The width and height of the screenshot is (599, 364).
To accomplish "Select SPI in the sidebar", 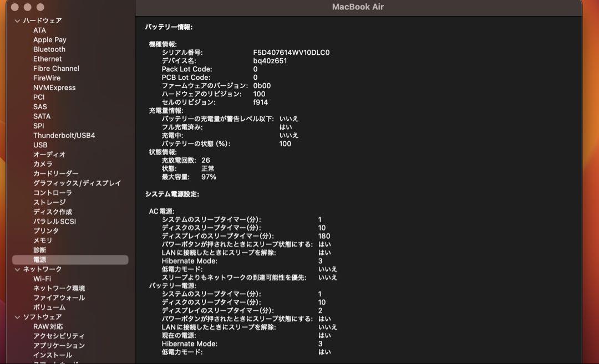I will (x=39, y=126).
